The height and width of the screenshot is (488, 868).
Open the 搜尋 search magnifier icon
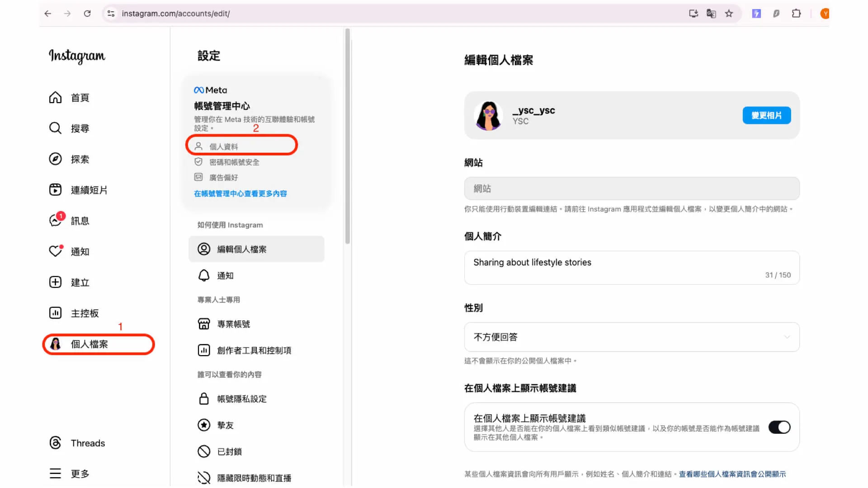tap(55, 128)
